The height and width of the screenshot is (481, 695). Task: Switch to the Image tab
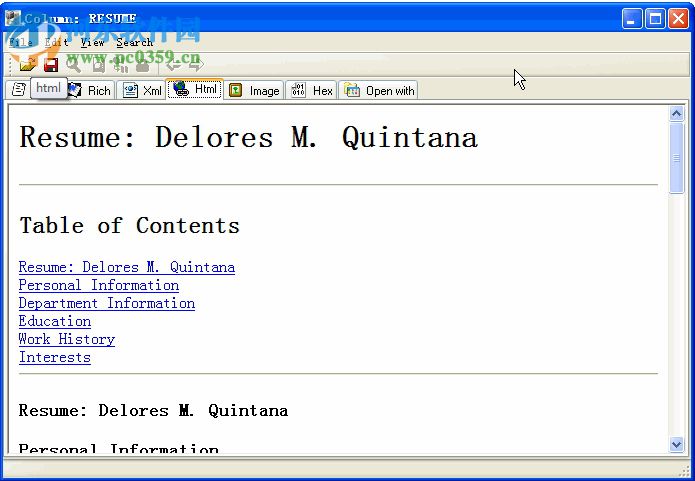click(x=254, y=90)
